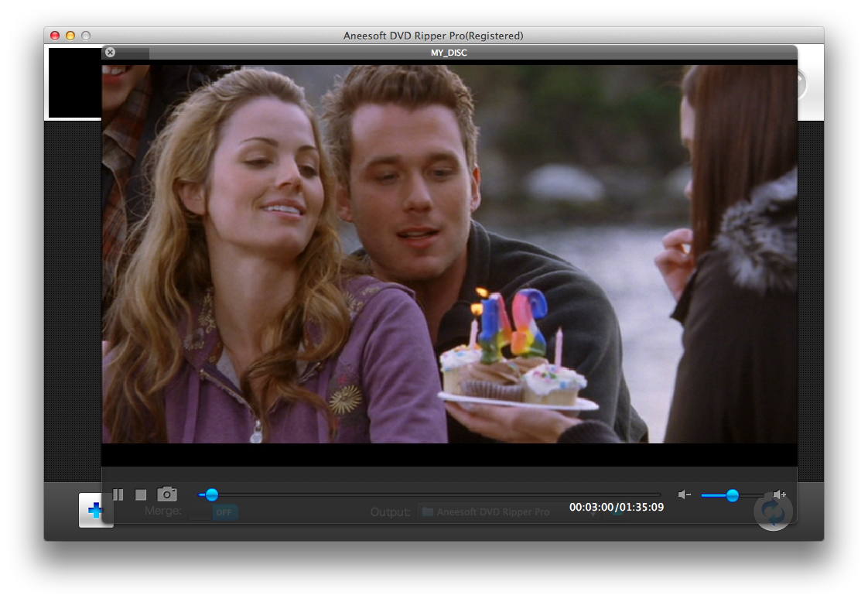Click the video preview frame
The width and height of the screenshot is (868, 602).
point(449,254)
